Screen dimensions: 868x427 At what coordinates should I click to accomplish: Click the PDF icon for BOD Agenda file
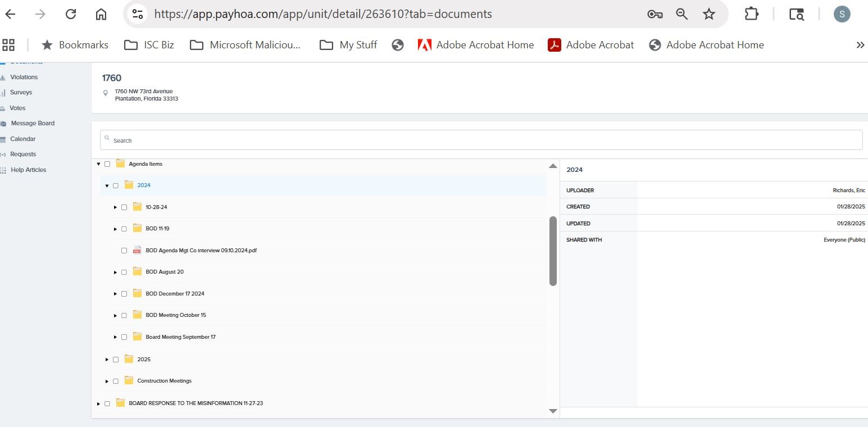pos(137,251)
